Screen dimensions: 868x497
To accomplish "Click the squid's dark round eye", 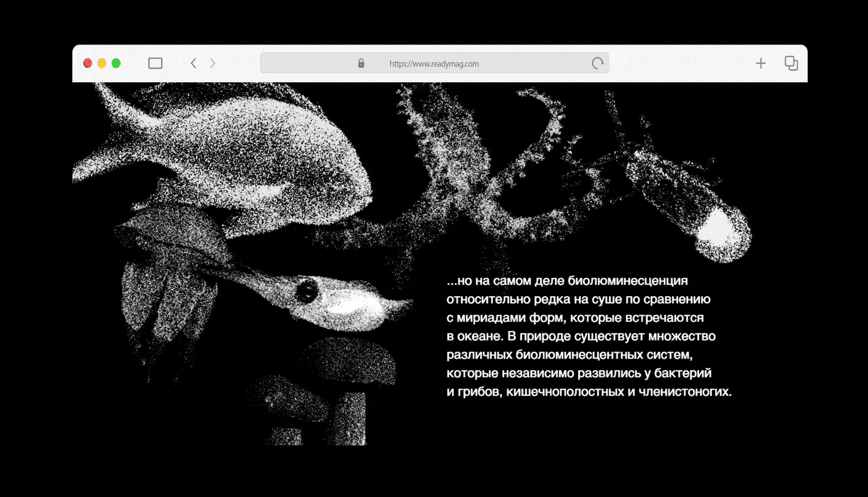I will (307, 291).
